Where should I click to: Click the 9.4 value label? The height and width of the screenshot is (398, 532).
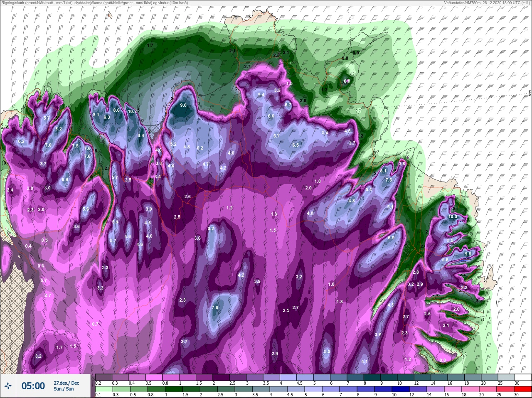pyautogui.click(x=141, y=135)
